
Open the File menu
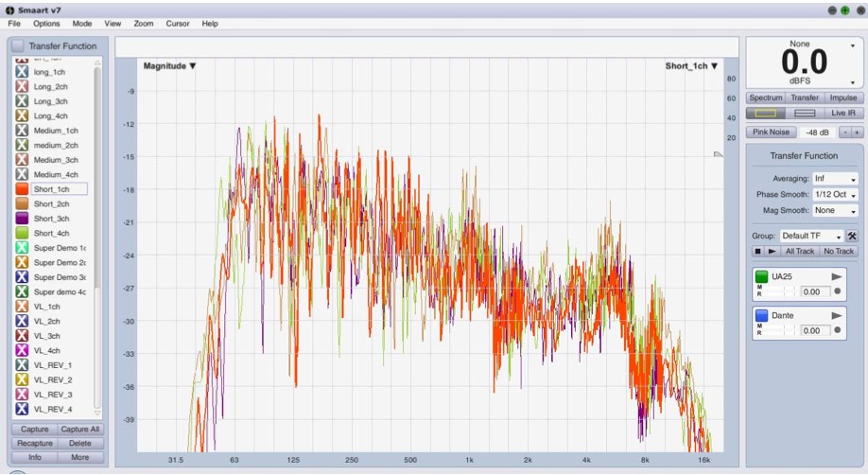[x=14, y=24]
